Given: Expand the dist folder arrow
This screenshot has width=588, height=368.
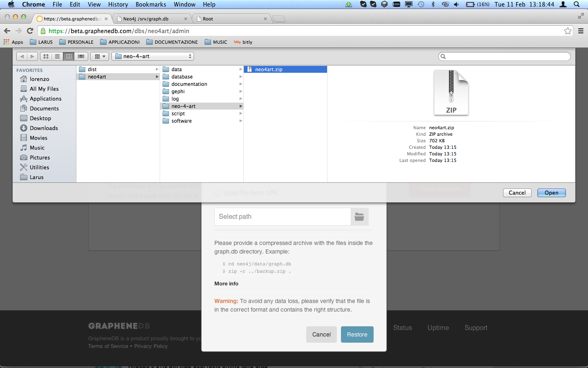Looking at the screenshot, I should coord(157,70).
